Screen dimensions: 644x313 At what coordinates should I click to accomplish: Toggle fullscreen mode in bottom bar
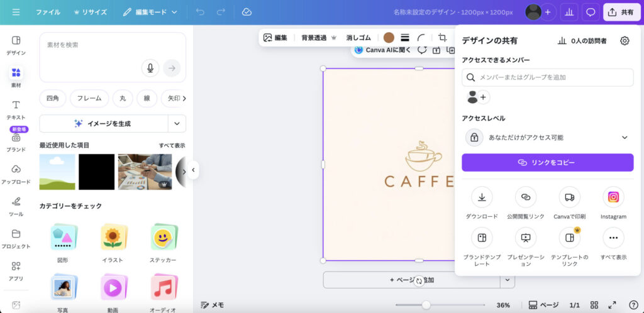(x=612, y=305)
